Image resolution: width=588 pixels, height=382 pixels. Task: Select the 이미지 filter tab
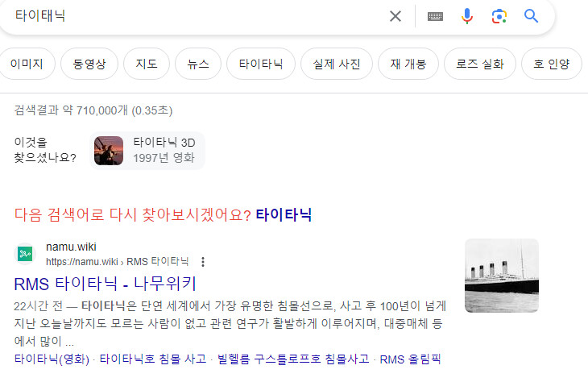pyautogui.click(x=27, y=64)
